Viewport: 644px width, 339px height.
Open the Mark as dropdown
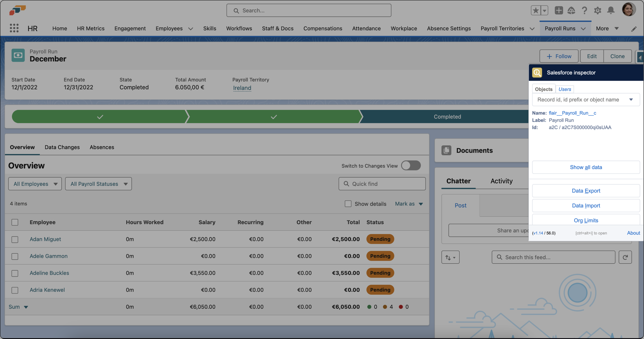[x=409, y=204]
